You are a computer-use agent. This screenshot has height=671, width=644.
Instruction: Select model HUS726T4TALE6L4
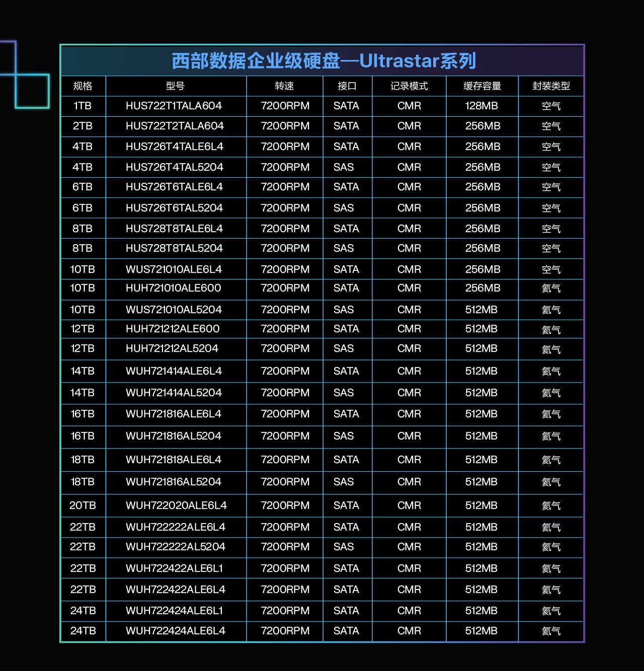pyautogui.click(x=175, y=146)
